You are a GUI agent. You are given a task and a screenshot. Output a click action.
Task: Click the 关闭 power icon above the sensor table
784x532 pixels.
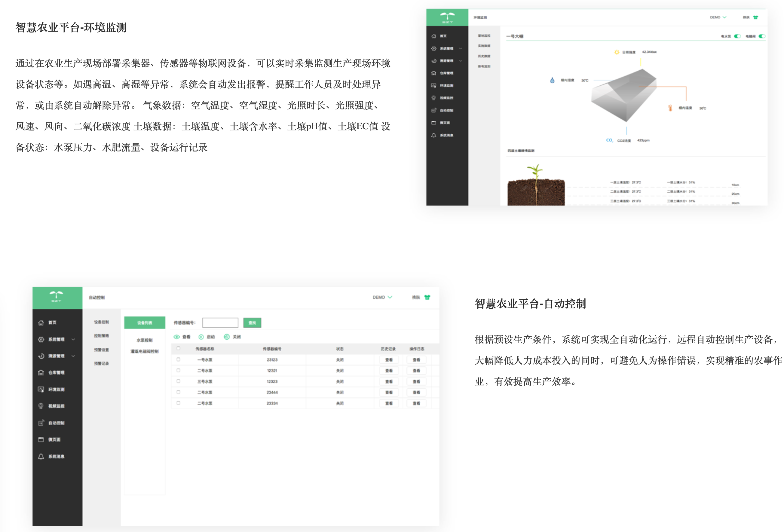click(x=227, y=337)
